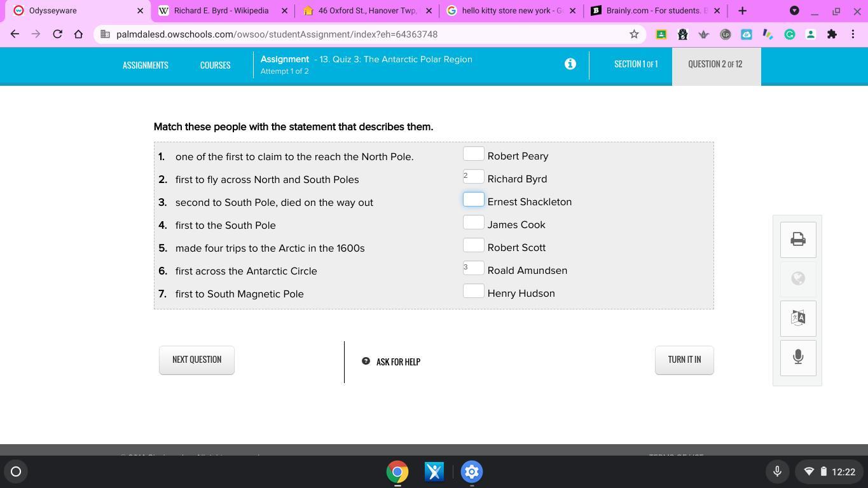Open the translate tool in the side toolbar
868x488 pixels.
(798, 318)
